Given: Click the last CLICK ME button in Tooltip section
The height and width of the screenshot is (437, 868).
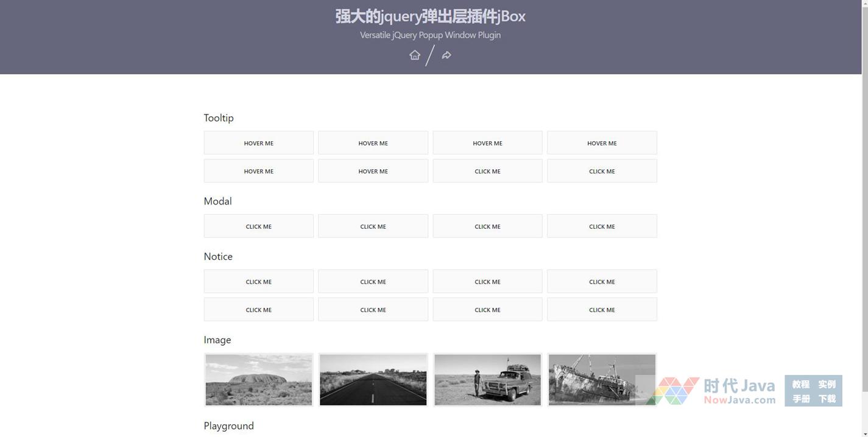Looking at the screenshot, I should tap(602, 171).
